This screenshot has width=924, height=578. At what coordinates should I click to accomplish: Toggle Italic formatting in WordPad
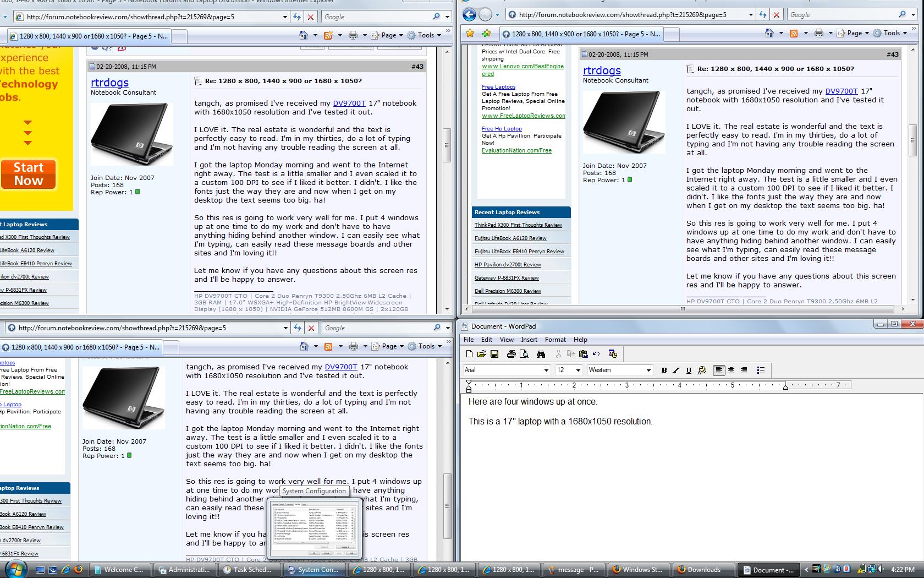point(676,370)
